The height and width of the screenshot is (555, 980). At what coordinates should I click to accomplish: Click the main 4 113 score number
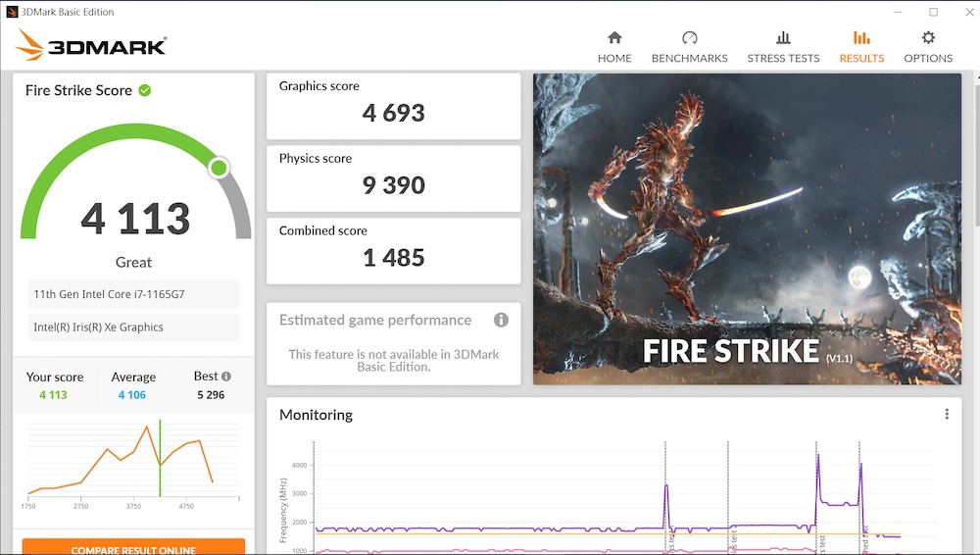[x=135, y=219]
